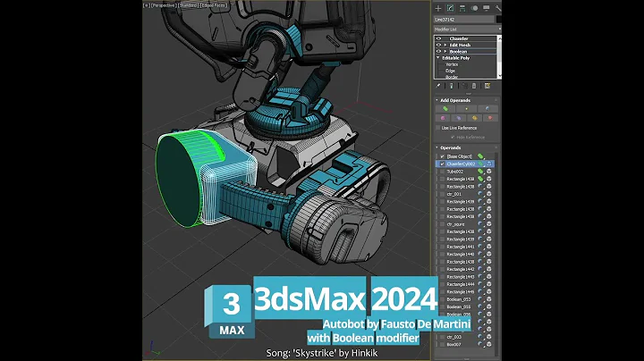Click round icon on Boolean_053 row
The height and width of the screenshot is (361, 644).
point(488,299)
